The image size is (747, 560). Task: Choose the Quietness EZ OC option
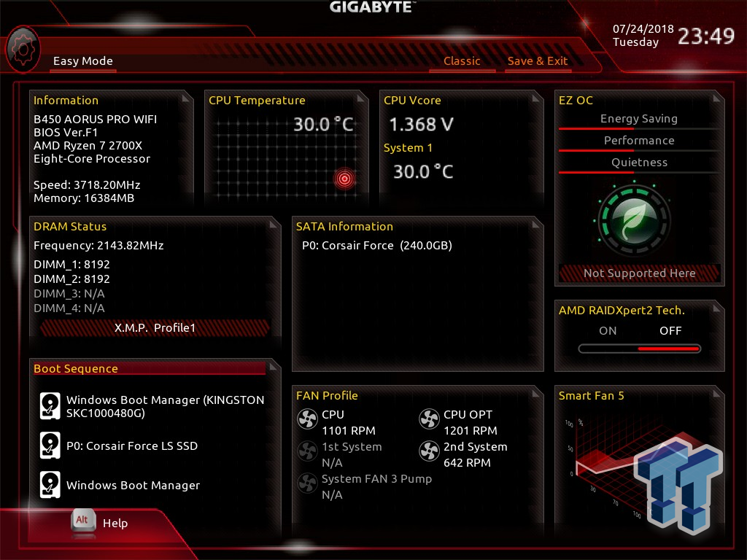639,163
